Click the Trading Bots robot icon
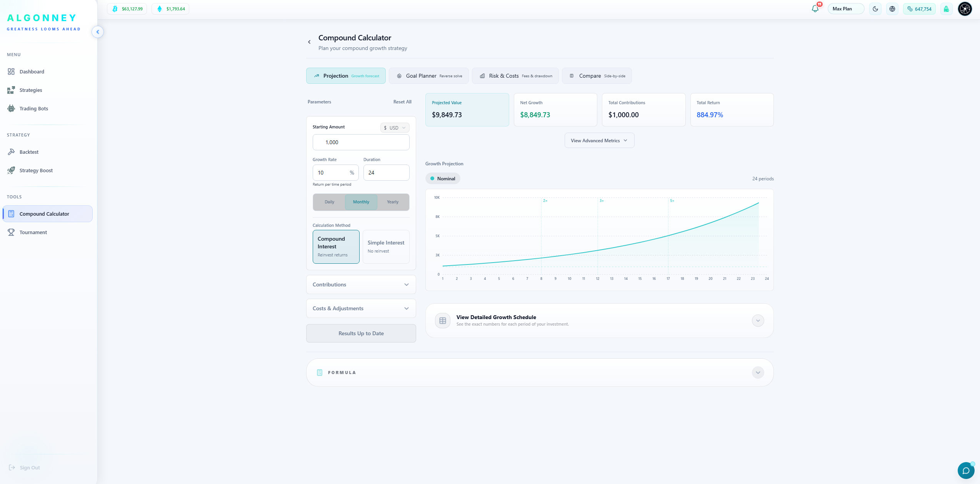The width and height of the screenshot is (980, 484). [11, 108]
